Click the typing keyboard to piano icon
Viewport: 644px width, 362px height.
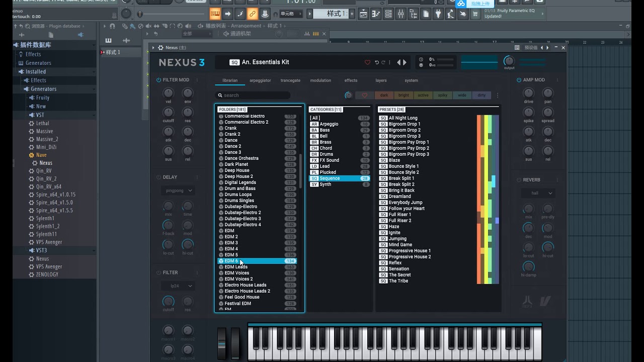(x=215, y=14)
